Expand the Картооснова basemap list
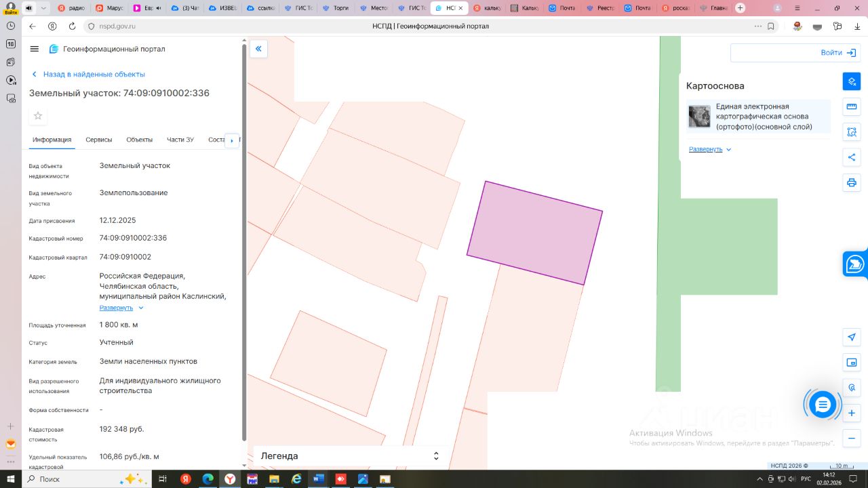The width and height of the screenshot is (868, 488). (709, 149)
